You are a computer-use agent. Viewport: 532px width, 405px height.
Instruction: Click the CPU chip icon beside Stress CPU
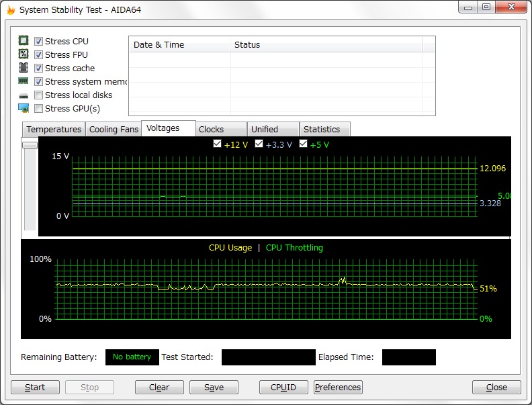click(24, 41)
